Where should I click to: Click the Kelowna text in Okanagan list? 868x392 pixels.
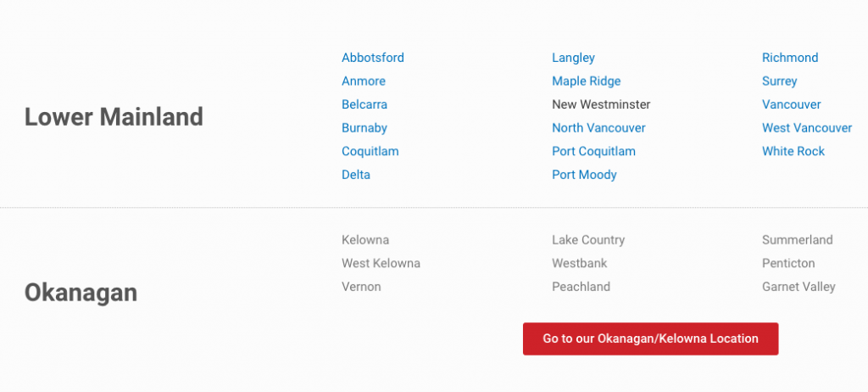point(364,240)
